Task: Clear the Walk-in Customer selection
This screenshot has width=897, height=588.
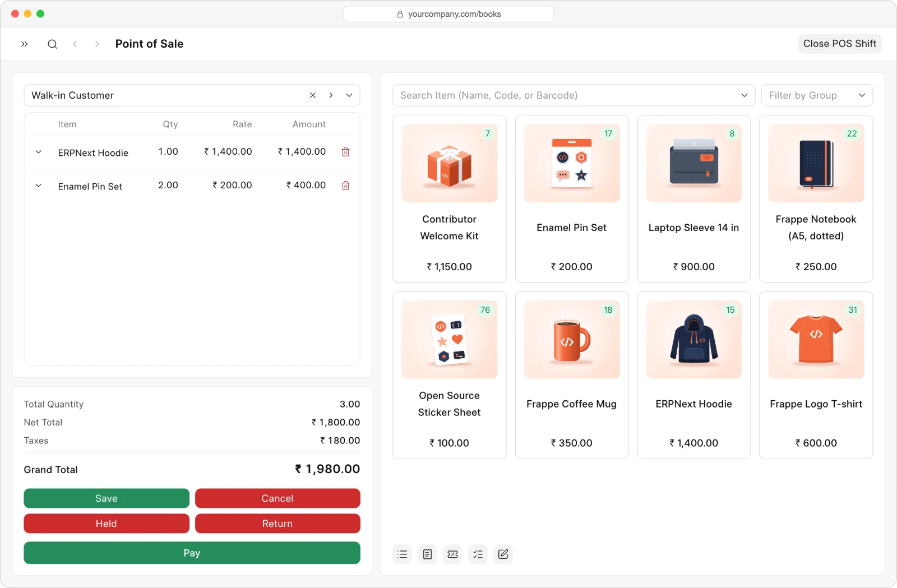Action: pos(313,95)
